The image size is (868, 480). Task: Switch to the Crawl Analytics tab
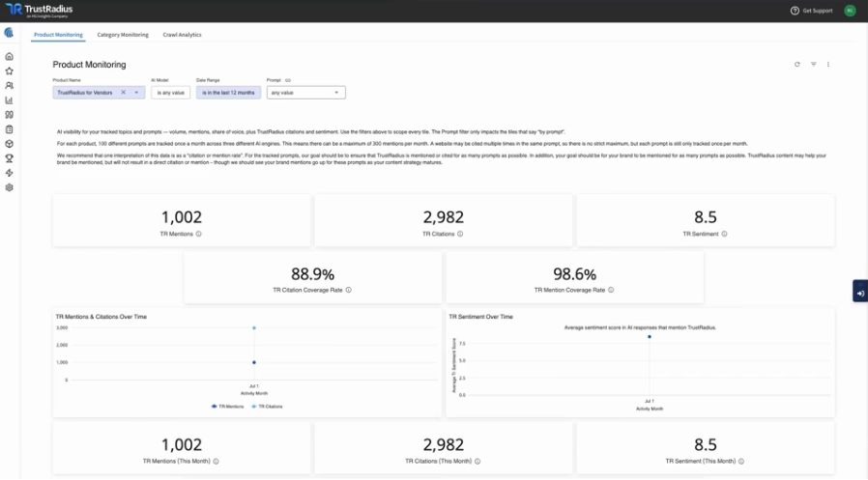pyautogui.click(x=182, y=35)
